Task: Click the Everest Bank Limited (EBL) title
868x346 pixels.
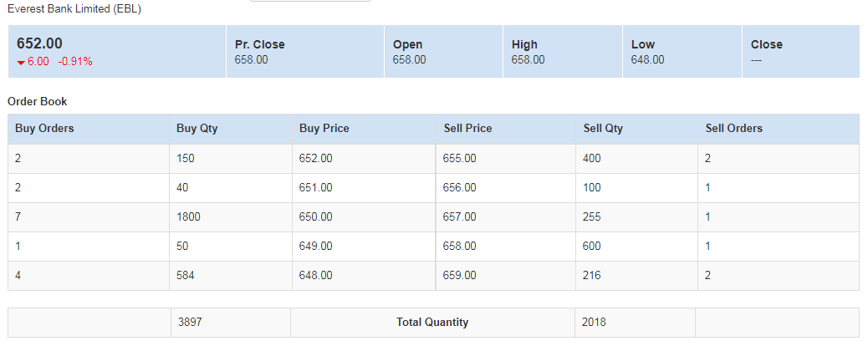Action: tap(74, 10)
